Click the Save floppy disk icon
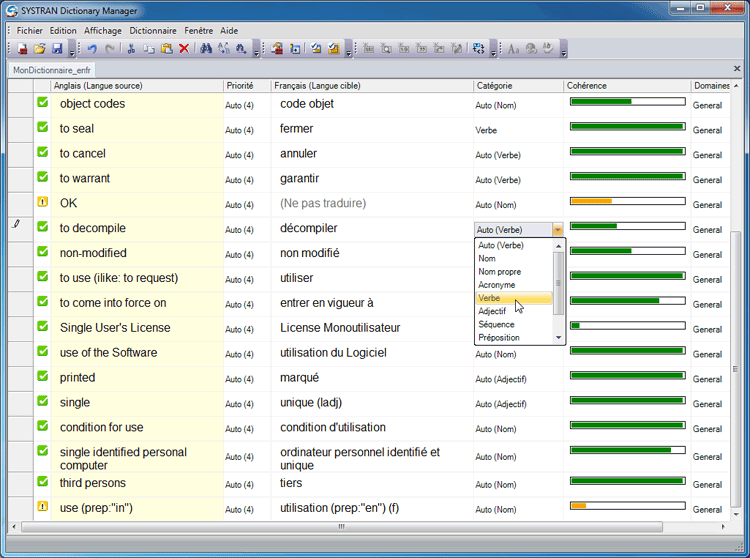 coord(57,48)
